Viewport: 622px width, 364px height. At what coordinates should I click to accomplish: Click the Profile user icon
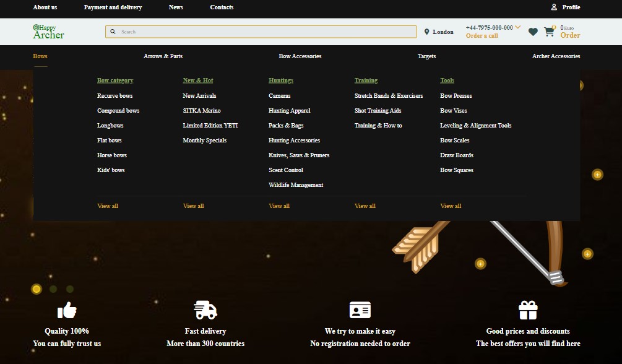click(554, 7)
